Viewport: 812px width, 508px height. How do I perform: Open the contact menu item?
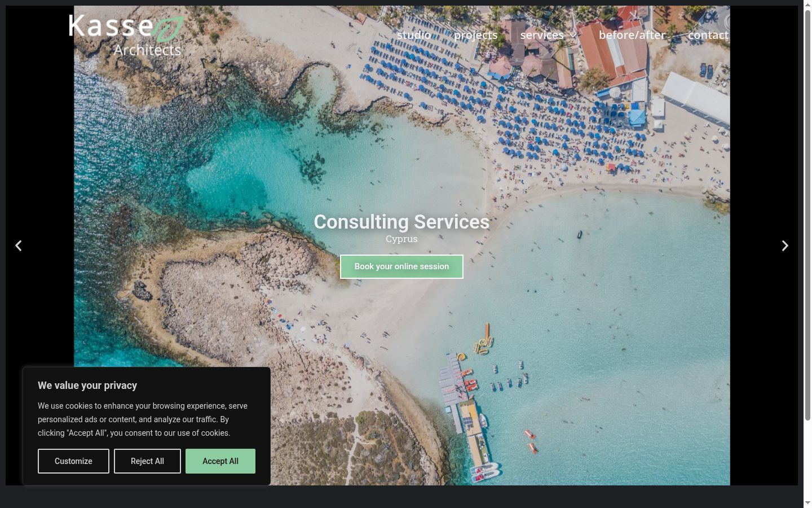pyautogui.click(x=708, y=35)
